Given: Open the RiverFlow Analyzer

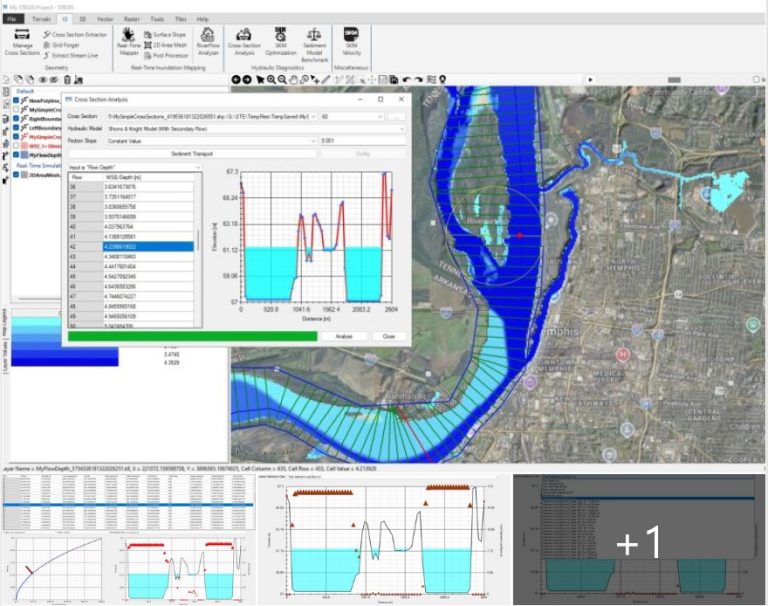Looking at the screenshot, I should tap(208, 42).
